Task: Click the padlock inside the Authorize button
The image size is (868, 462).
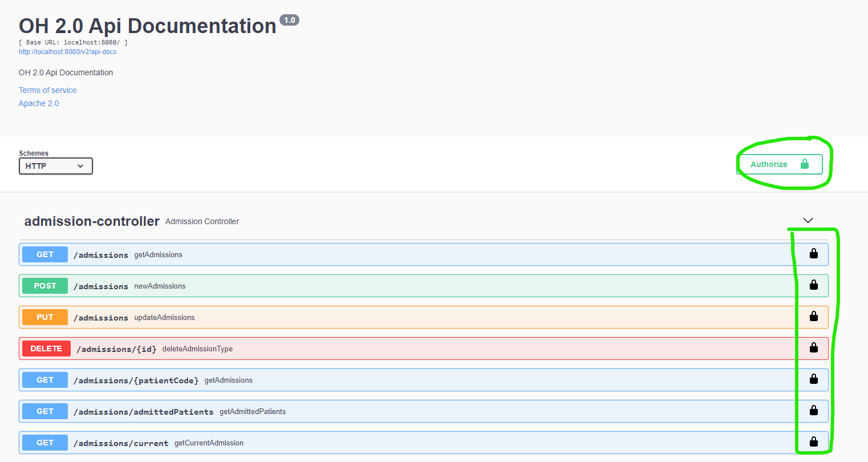Action: [805, 164]
